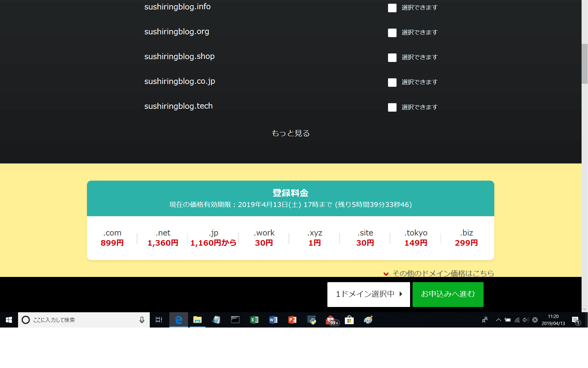
Task: Click the sushiringblog.co.jp domain name
Action: (x=180, y=81)
